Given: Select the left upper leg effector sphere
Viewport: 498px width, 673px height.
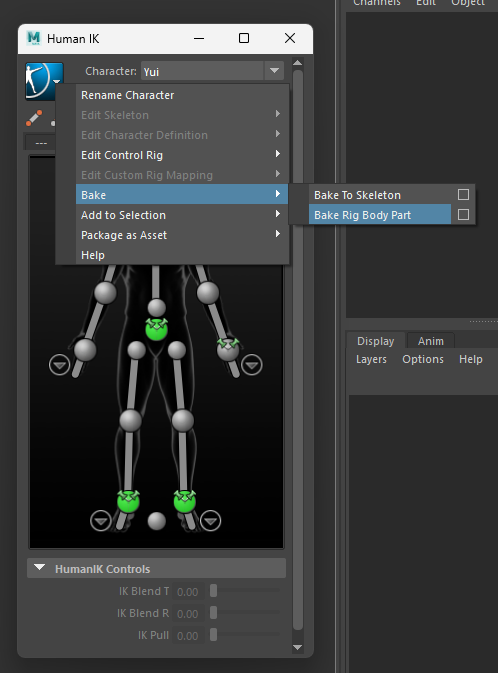Looking at the screenshot, I should 176,350.
